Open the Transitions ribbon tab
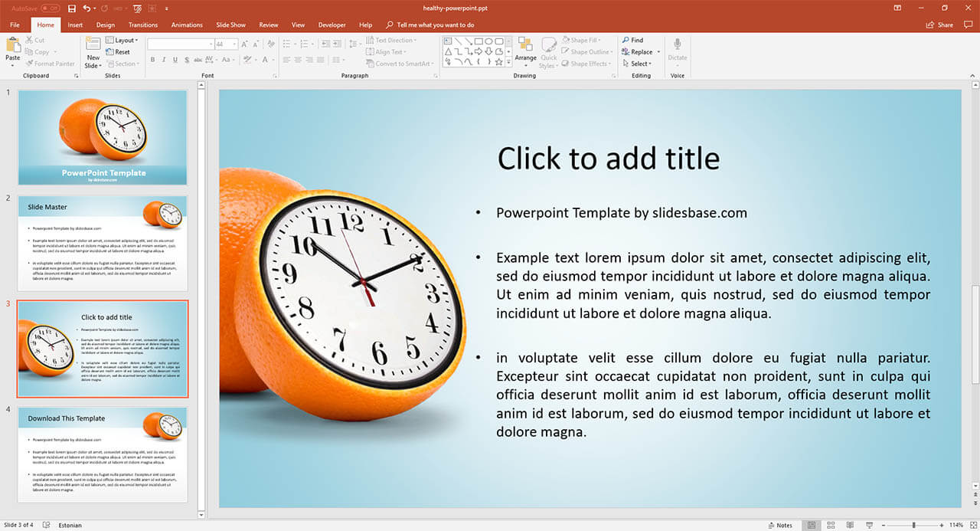 (x=143, y=25)
